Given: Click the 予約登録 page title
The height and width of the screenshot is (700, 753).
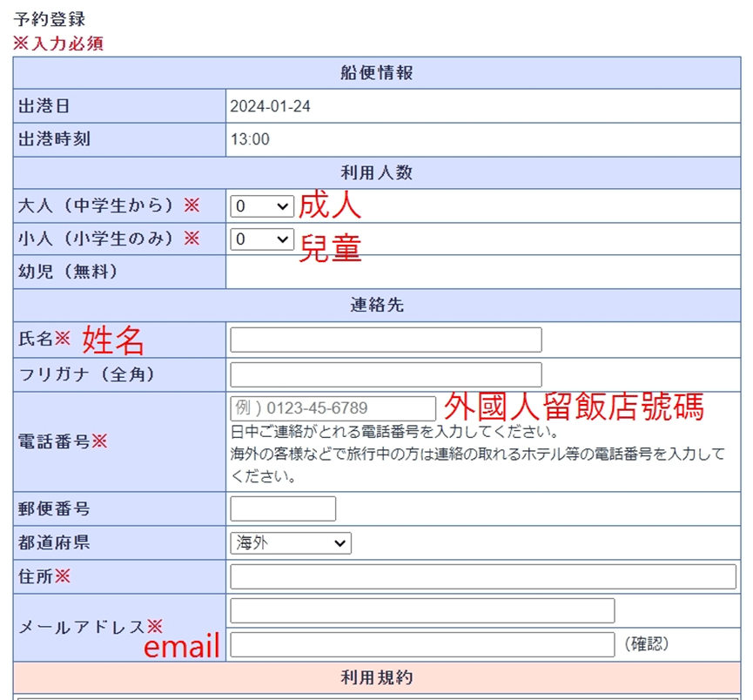Looking at the screenshot, I should (x=50, y=20).
